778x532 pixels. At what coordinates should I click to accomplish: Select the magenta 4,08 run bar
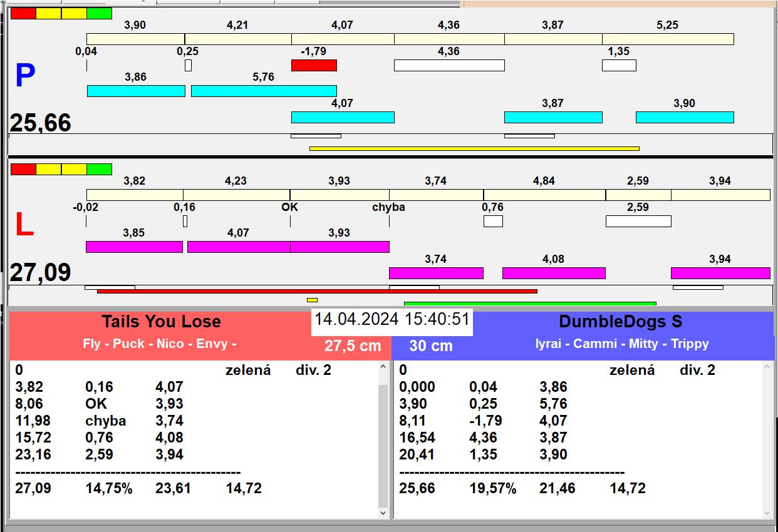point(554,274)
